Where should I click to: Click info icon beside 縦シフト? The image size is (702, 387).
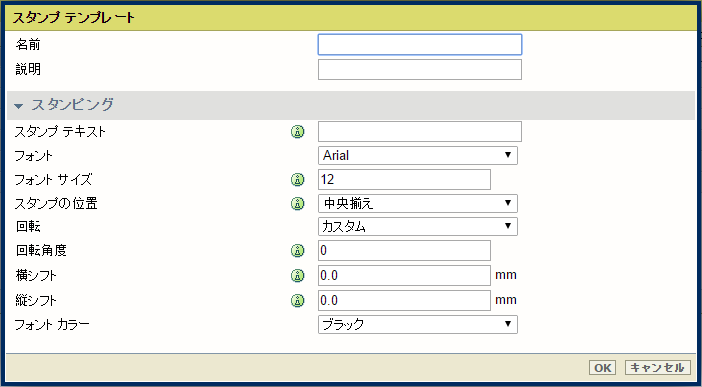[297, 301]
